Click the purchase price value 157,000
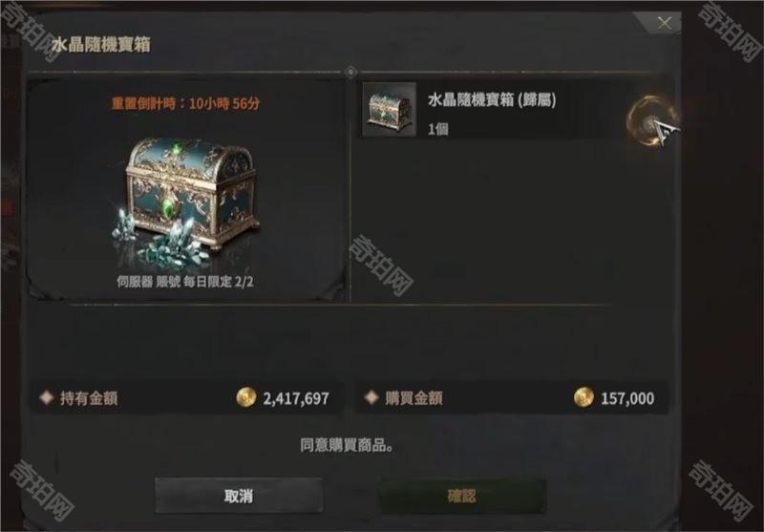 (x=627, y=398)
